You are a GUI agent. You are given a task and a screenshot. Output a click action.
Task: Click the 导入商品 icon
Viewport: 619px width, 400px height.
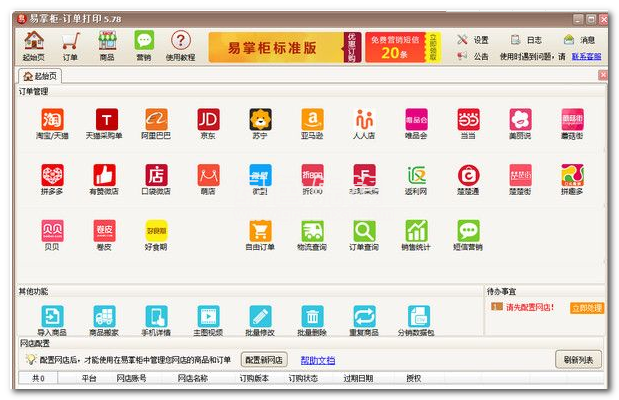[x=52, y=316]
